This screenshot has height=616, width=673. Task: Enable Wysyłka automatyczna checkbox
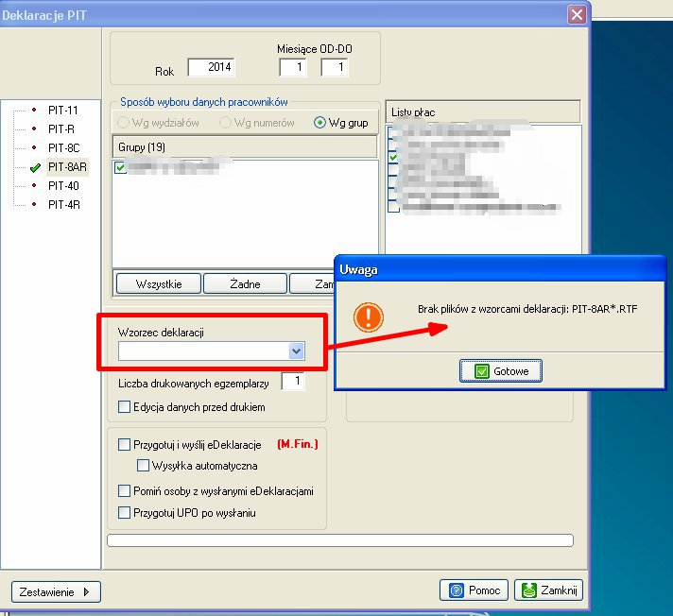tap(144, 466)
